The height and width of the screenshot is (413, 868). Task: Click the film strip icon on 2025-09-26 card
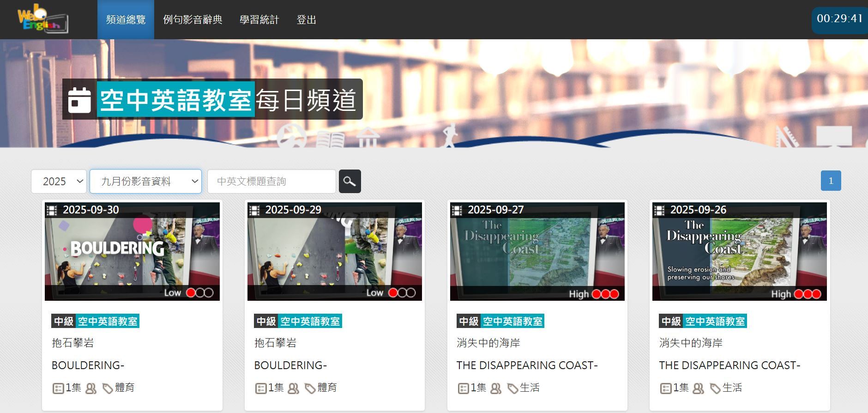(659, 210)
